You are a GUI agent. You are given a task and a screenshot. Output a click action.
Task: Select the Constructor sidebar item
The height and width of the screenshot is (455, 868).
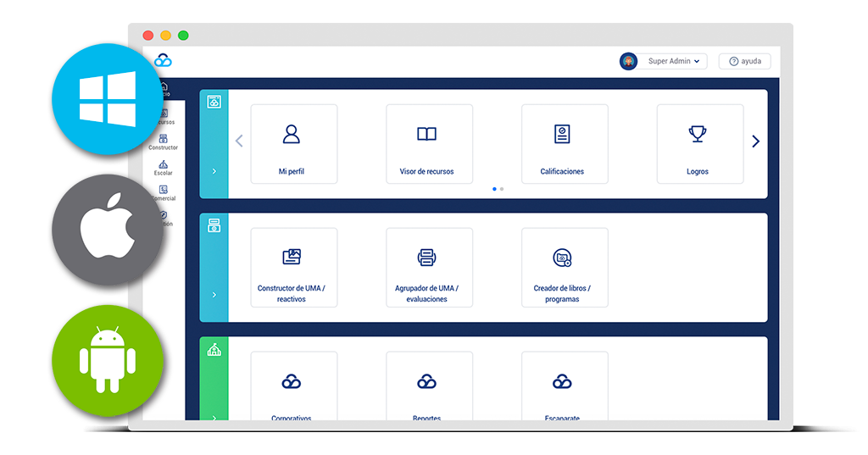point(164,141)
